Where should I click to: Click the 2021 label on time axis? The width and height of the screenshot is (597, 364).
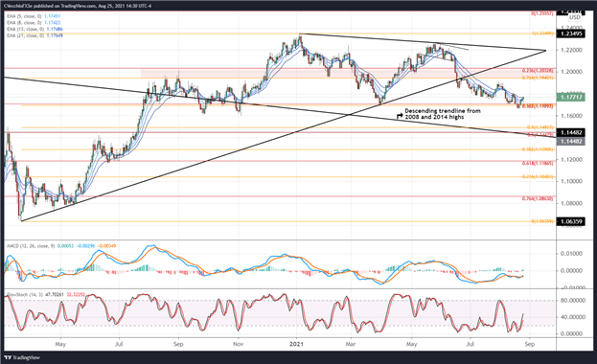297,344
